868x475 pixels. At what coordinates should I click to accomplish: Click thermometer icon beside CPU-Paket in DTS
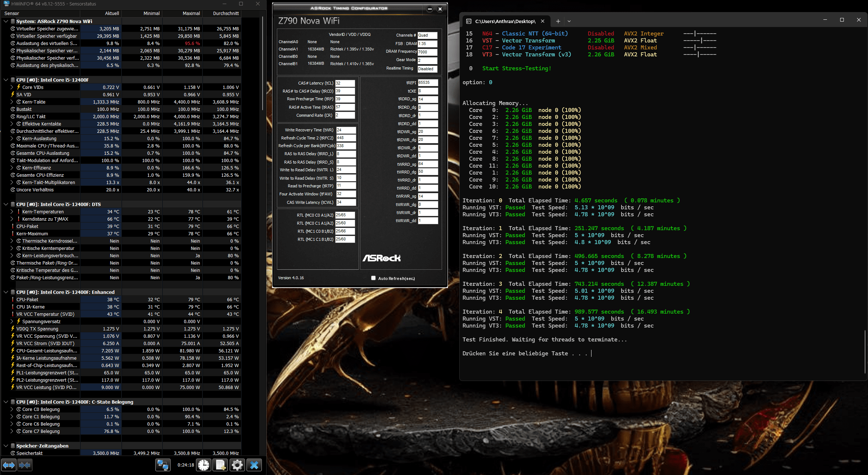(x=13, y=226)
